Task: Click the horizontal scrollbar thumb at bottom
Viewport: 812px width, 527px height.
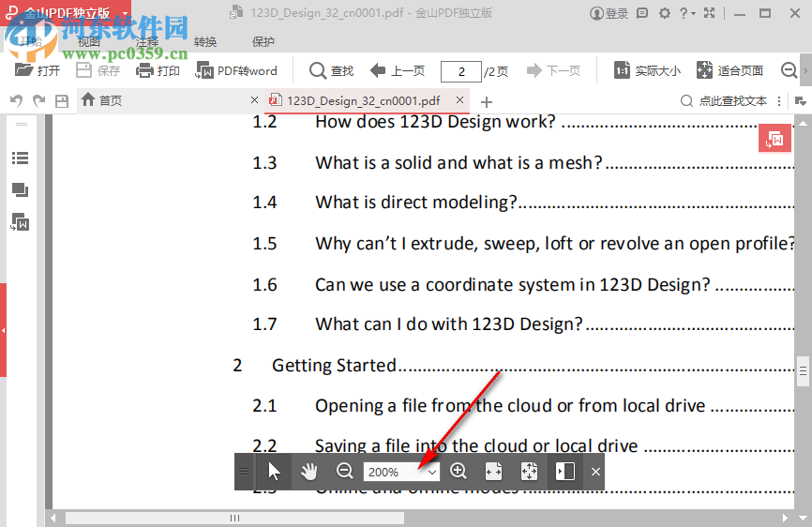Action: [x=234, y=518]
